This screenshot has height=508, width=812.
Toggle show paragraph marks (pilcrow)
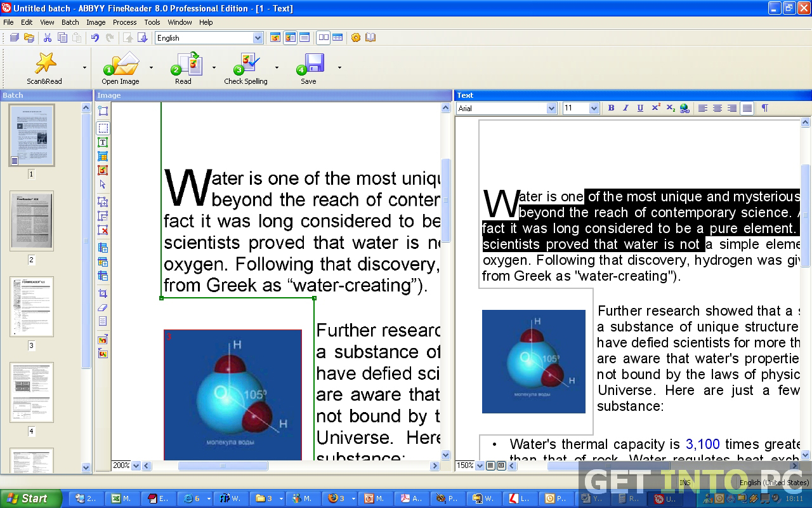click(764, 109)
